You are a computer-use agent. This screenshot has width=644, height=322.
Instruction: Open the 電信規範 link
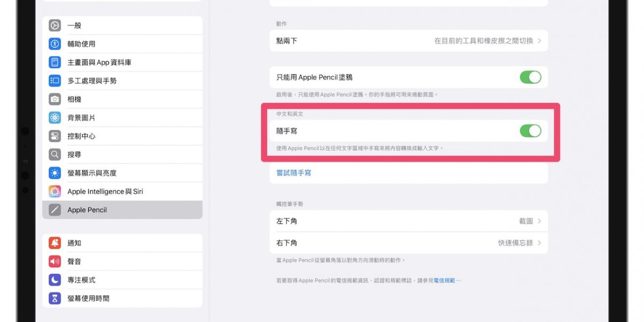click(444, 280)
